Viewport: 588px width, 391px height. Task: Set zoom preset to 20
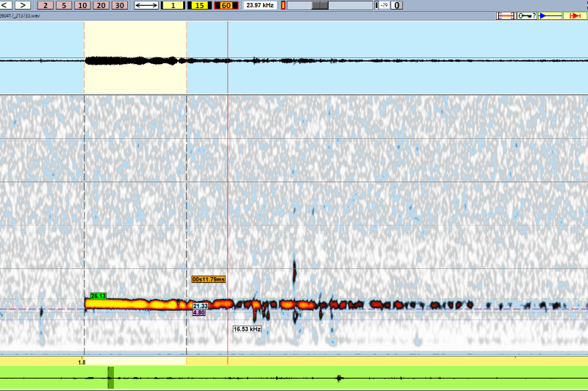(x=101, y=5)
